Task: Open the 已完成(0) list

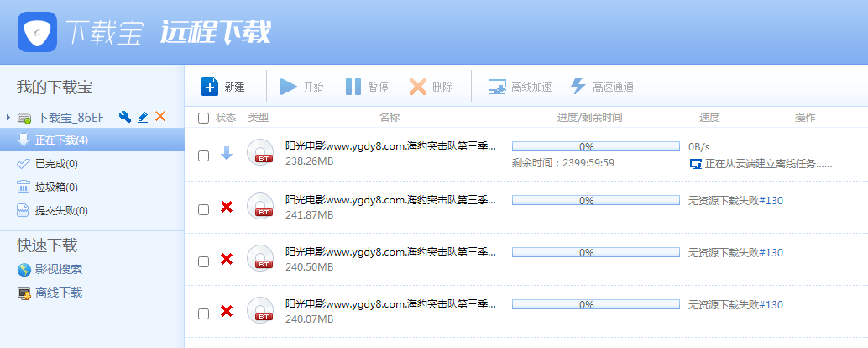Action: [x=58, y=163]
